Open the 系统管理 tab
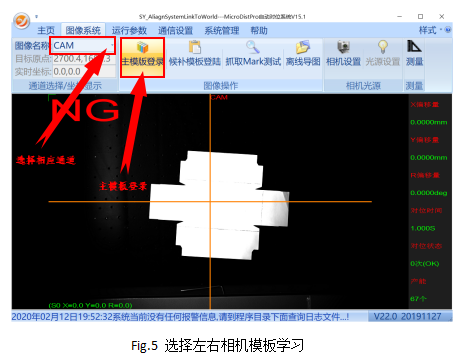The width and height of the screenshot is (465, 362). 222,30
